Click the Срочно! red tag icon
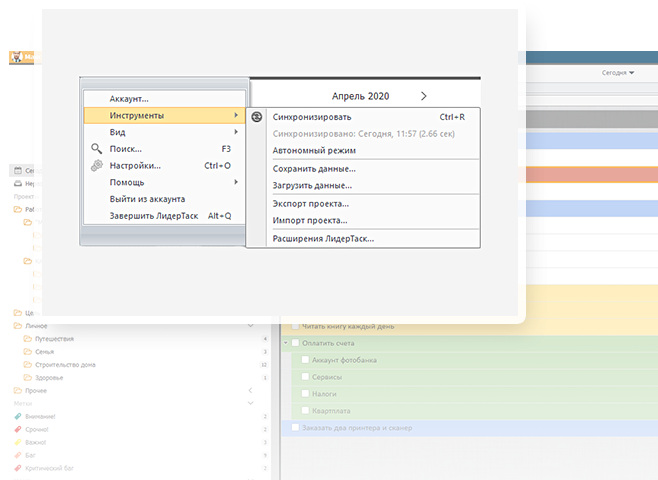The image size is (658, 480). coord(18,429)
